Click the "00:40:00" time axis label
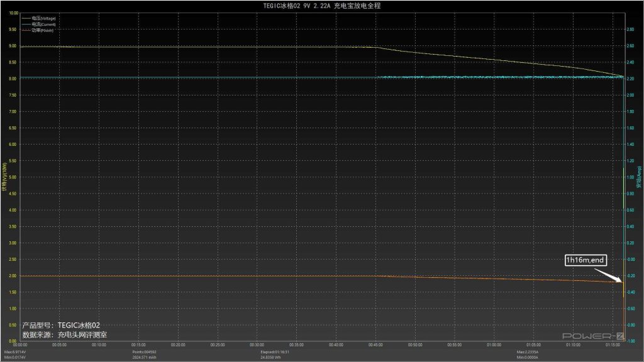Image resolution: width=644 pixels, height=362 pixels. [336, 345]
